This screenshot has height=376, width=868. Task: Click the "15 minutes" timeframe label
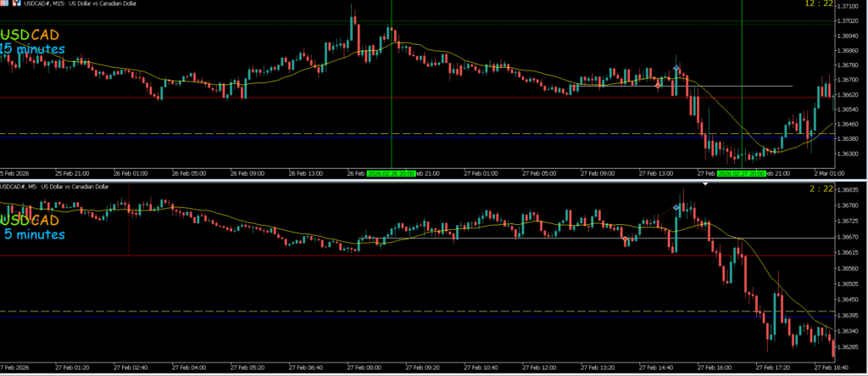[32, 49]
